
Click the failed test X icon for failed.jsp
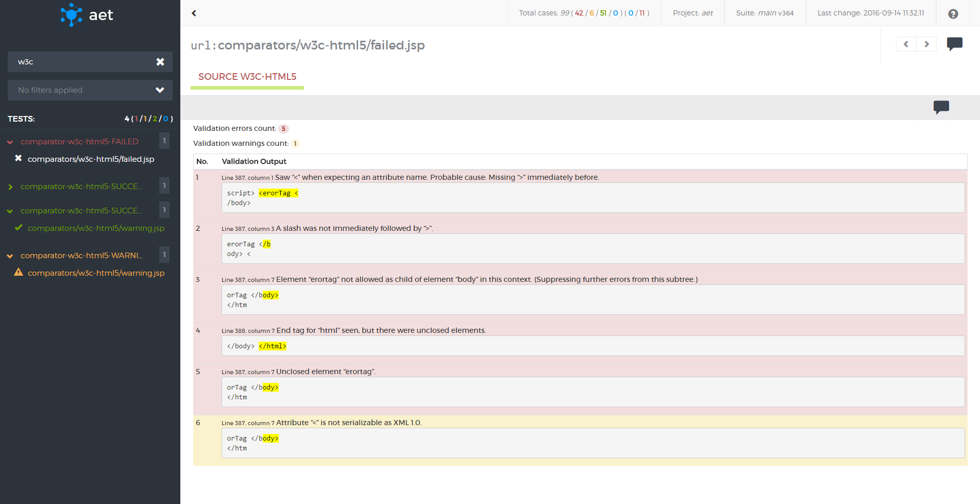pyautogui.click(x=19, y=159)
